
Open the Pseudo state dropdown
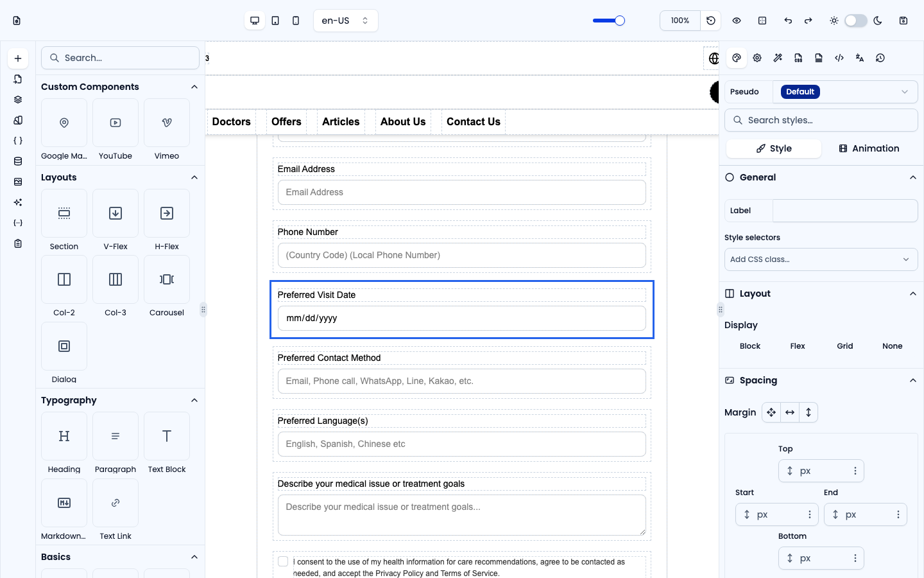click(845, 92)
